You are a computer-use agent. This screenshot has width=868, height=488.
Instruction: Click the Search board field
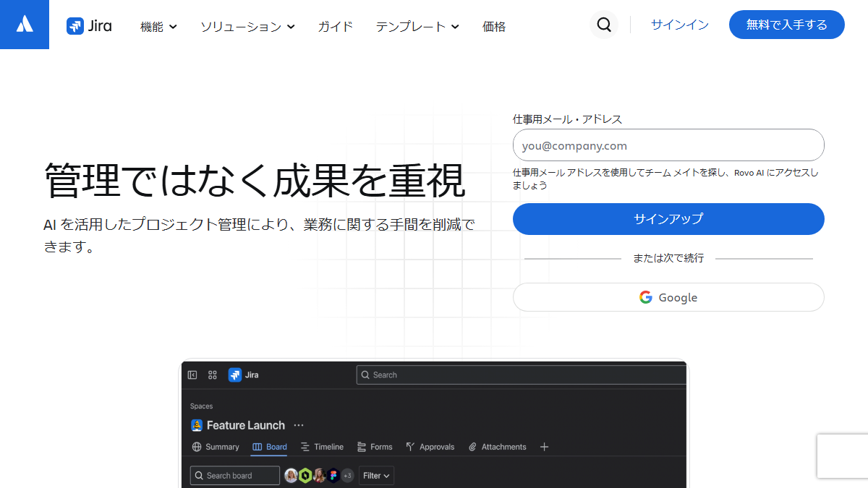(x=235, y=475)
